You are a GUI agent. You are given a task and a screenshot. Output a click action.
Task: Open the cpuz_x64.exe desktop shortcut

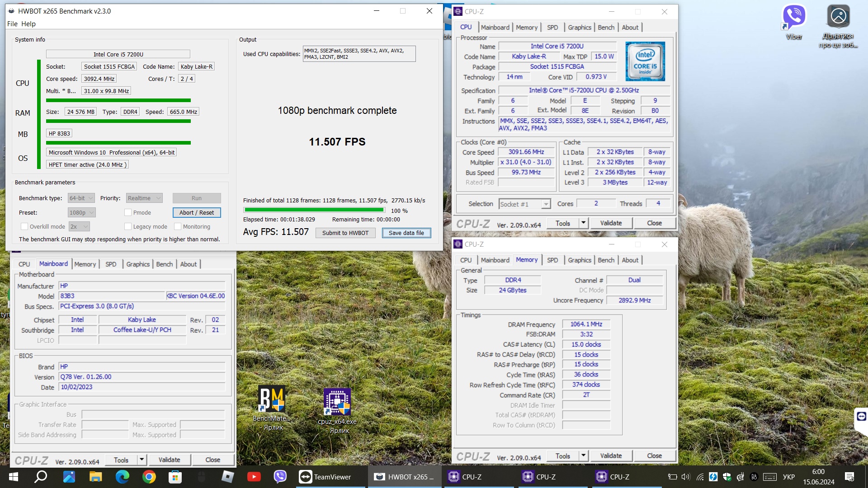337,410
